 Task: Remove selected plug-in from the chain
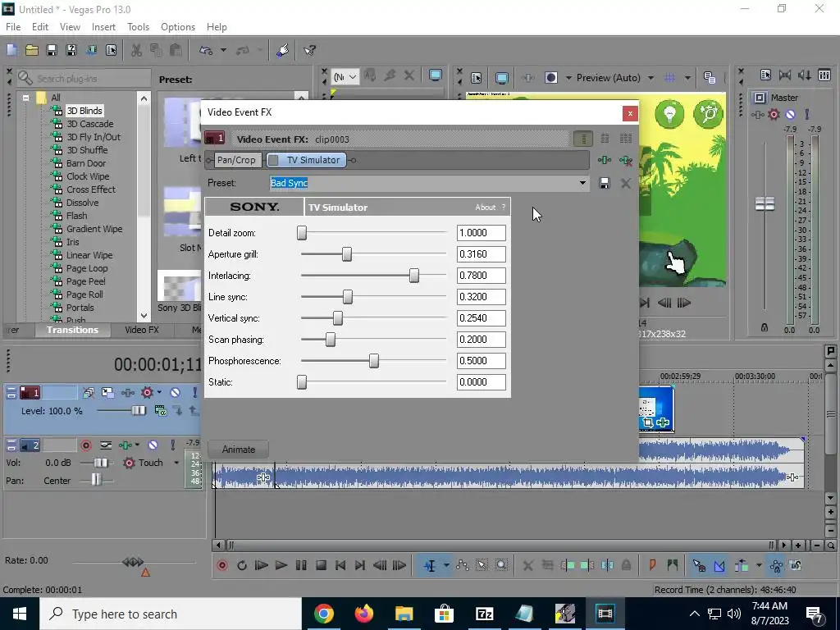(625, 160)
